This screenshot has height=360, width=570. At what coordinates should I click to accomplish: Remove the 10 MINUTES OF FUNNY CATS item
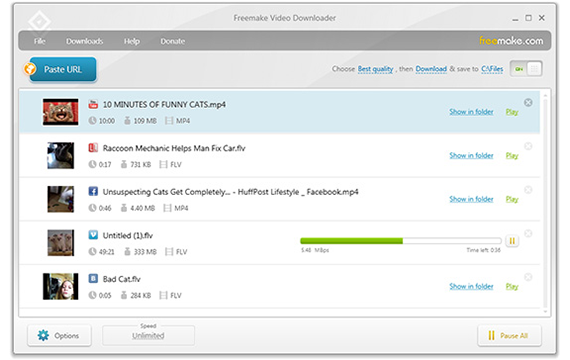pyautogui.click(x=528, y=103)
